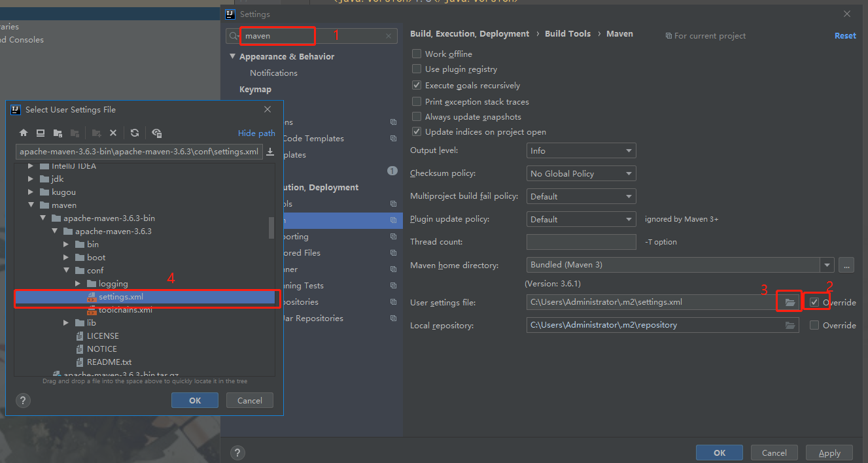Clear the maven search field
This screenshot has height=463, width=868.
[x=389, y=36]
